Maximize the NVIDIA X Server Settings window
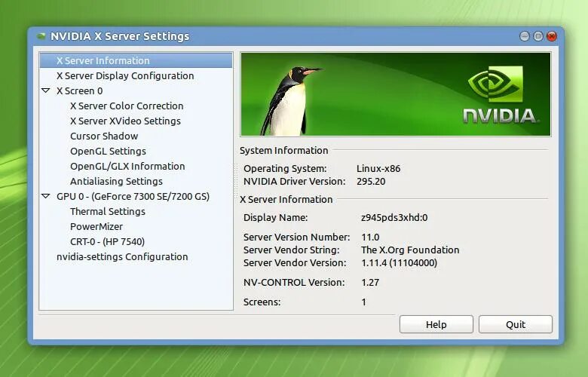588x377 pixels. 538,36
